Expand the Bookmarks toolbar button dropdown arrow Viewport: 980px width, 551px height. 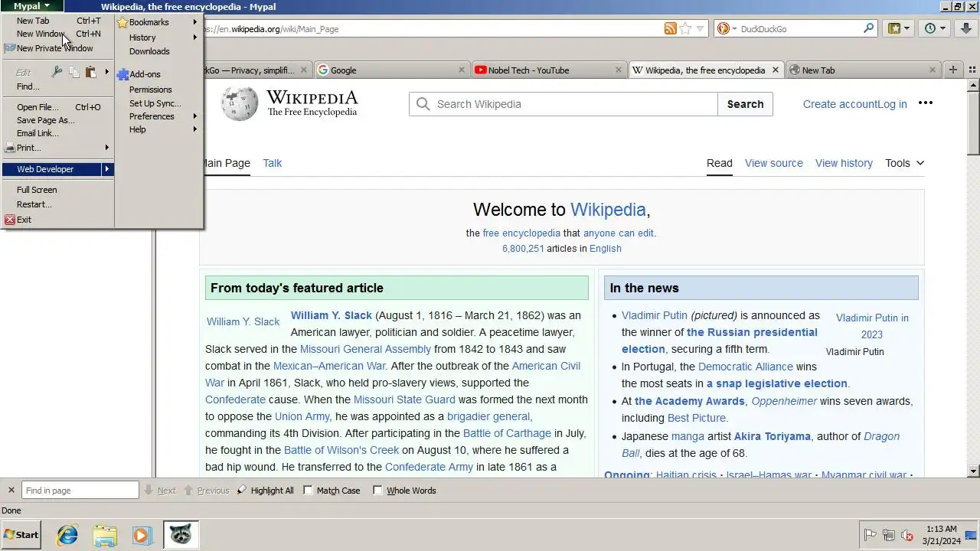click(x=907, y=28)
